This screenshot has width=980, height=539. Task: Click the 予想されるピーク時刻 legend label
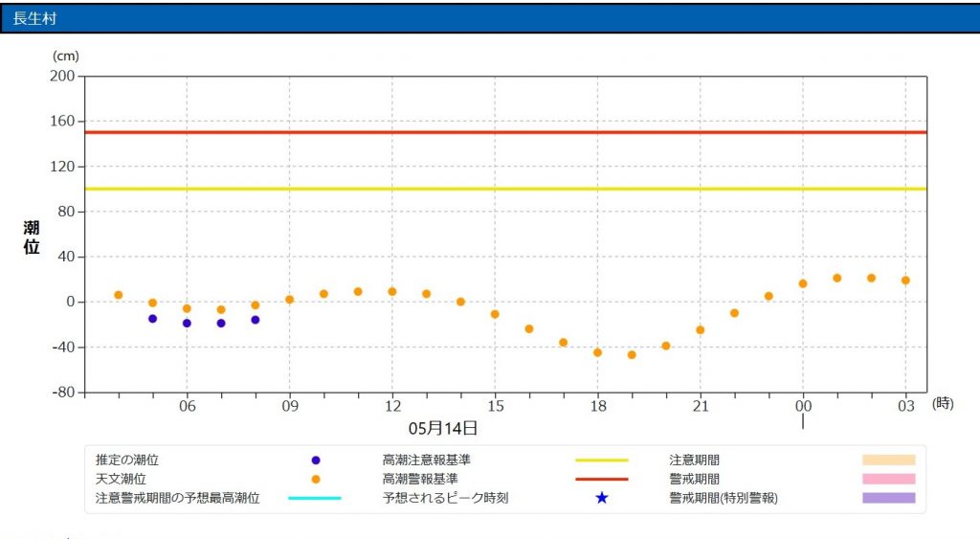[446, 499]
